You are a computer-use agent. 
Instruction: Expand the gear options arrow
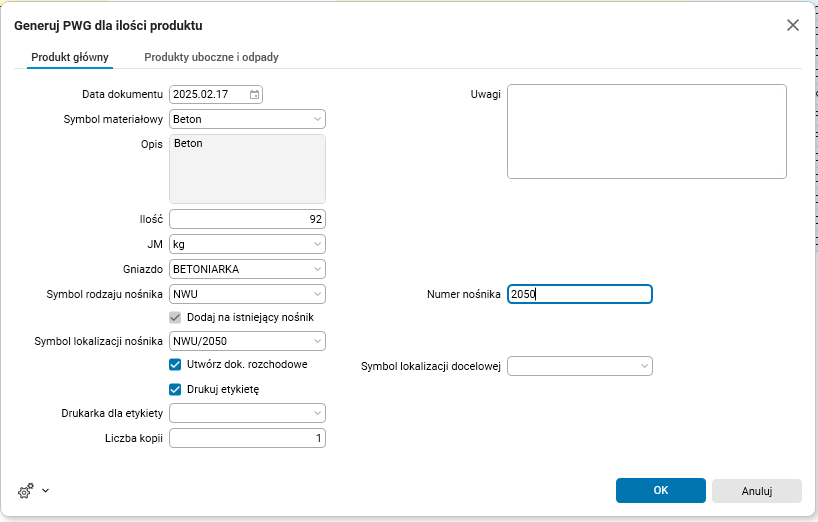pos(45,491)
